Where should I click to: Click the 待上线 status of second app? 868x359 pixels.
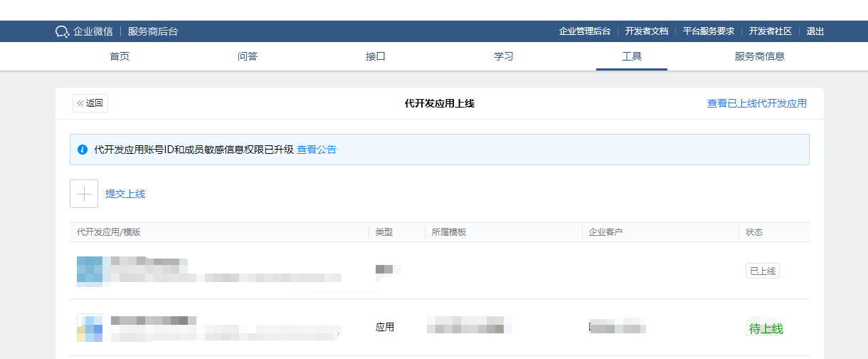pos(766,328)
